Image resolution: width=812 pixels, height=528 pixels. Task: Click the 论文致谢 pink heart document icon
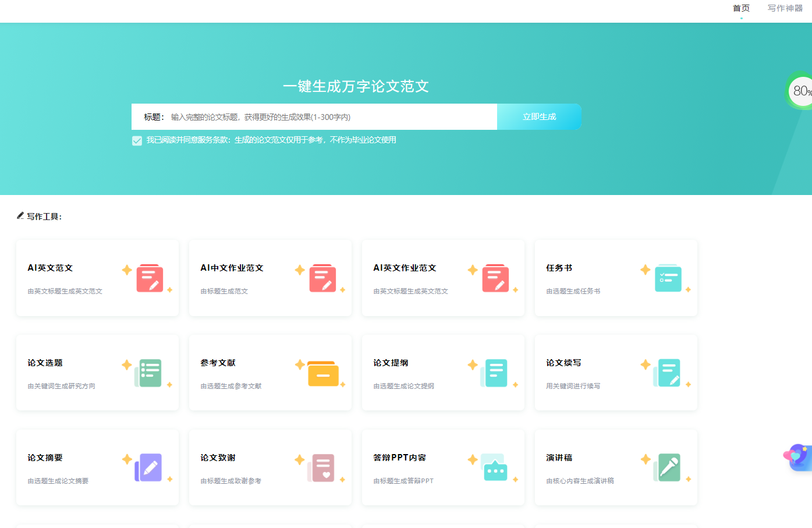(x=321, y=467)
